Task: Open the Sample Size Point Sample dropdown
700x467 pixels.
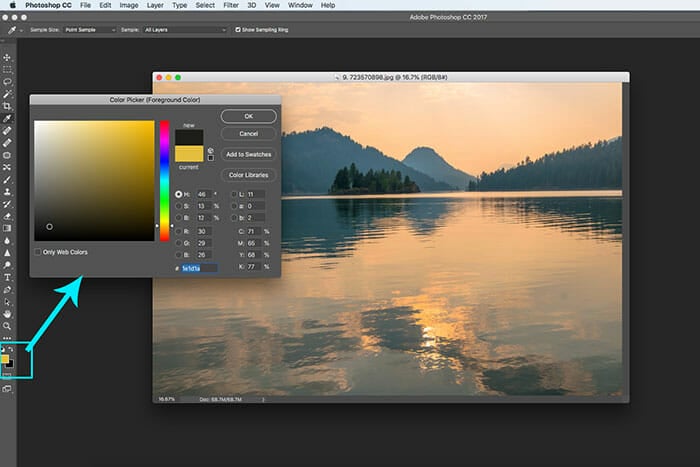Action: (90, 30)
